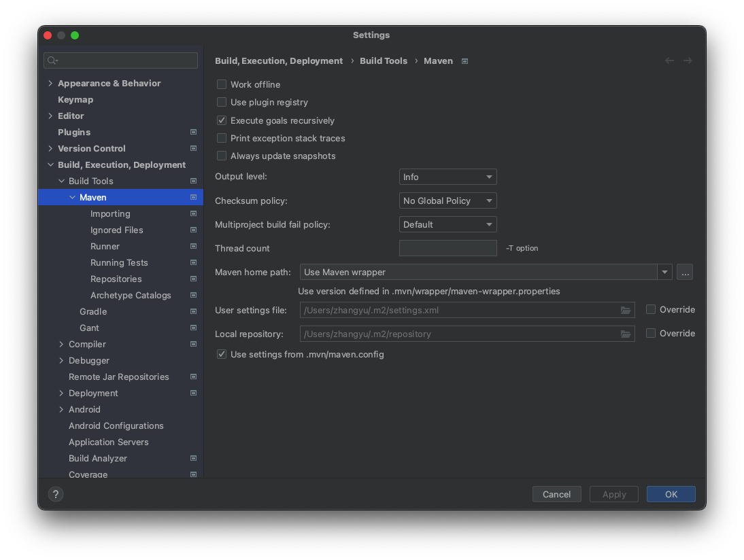Click the project-level icon beside Archetype Catalogs
This screenshot has height=560, width=744.
click(193, 295)
